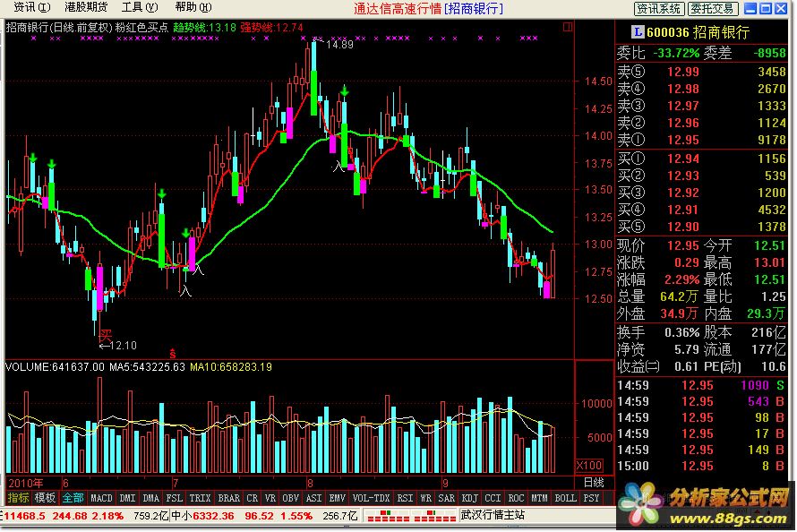Click the 现价 12.95 value

[683, 246]
